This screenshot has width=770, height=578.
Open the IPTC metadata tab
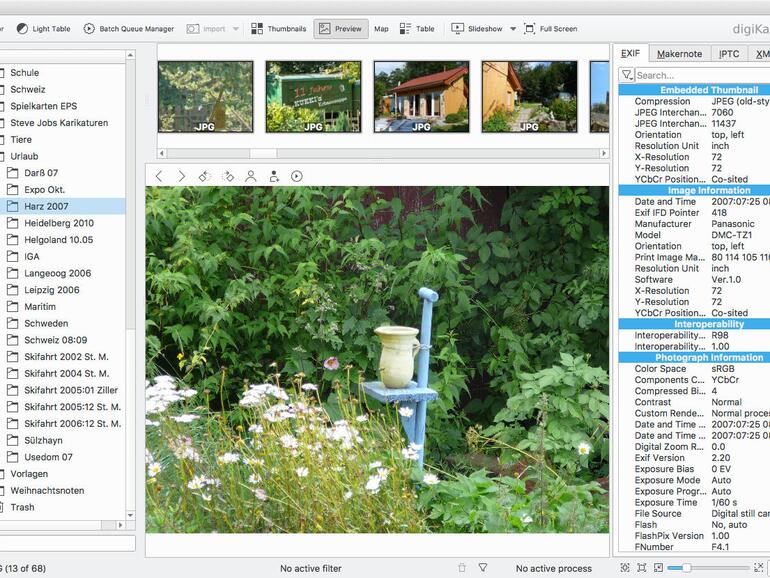click(729, 54)
